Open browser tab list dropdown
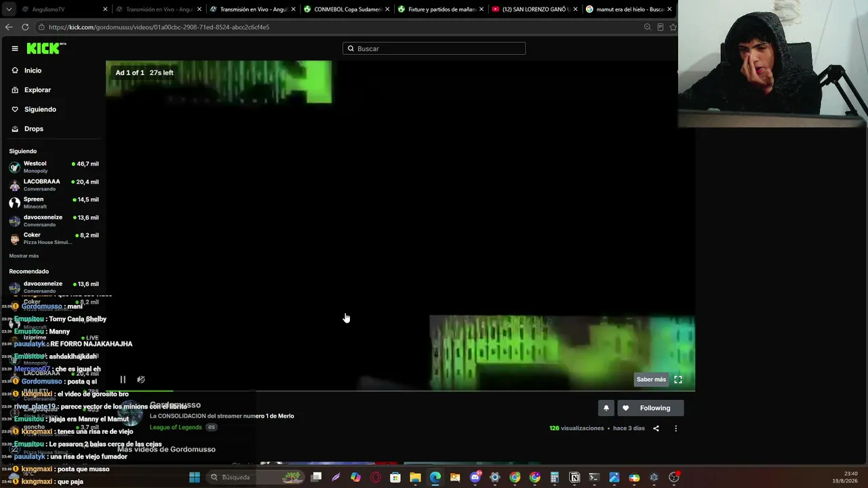This screenshot has width=868, height=488. [9, 9]
